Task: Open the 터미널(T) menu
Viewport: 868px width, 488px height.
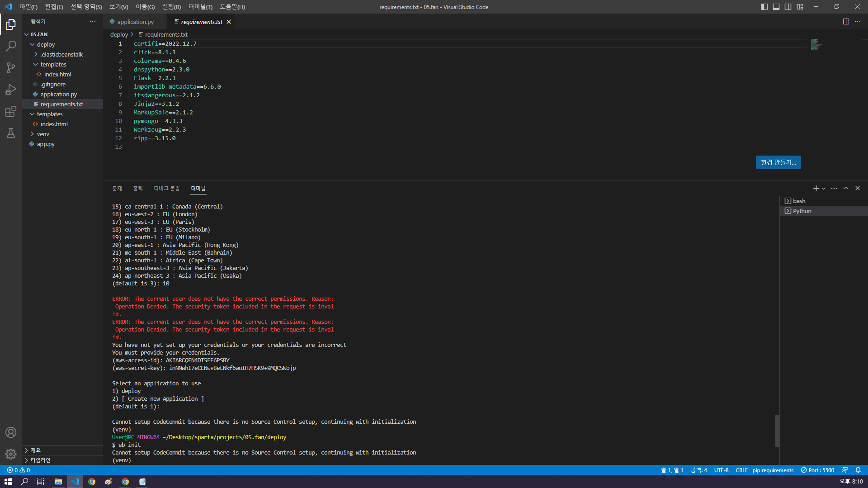Action: 200,7
